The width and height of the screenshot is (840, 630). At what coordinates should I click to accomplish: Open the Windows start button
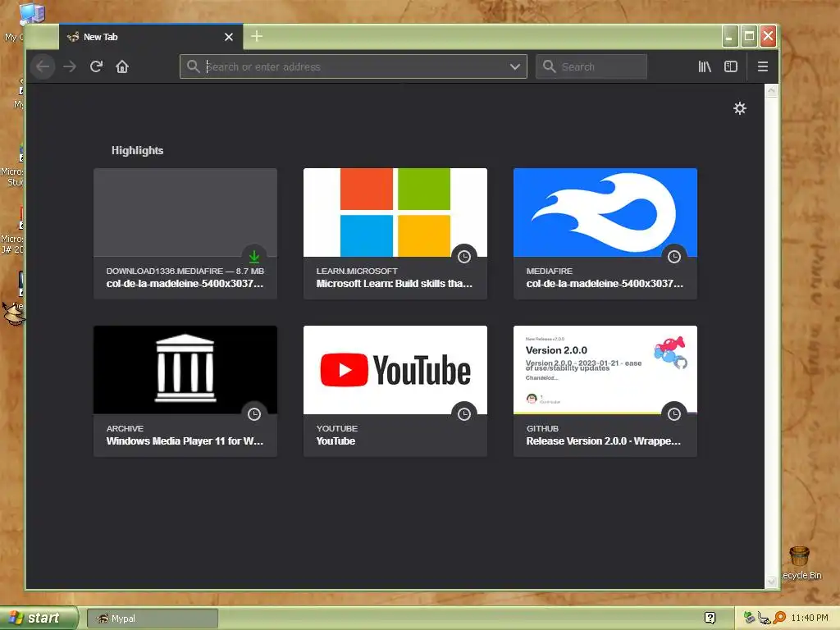(x=39, y=618)
